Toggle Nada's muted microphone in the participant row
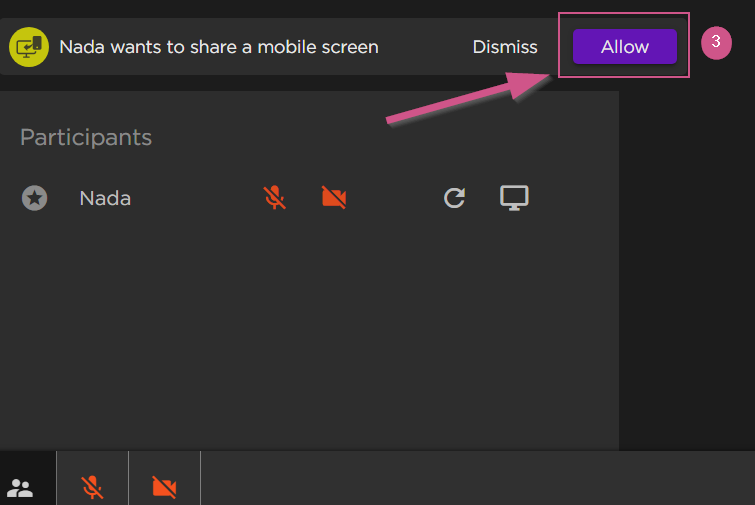This screenshot has width=755, height=505. [274, 197]
